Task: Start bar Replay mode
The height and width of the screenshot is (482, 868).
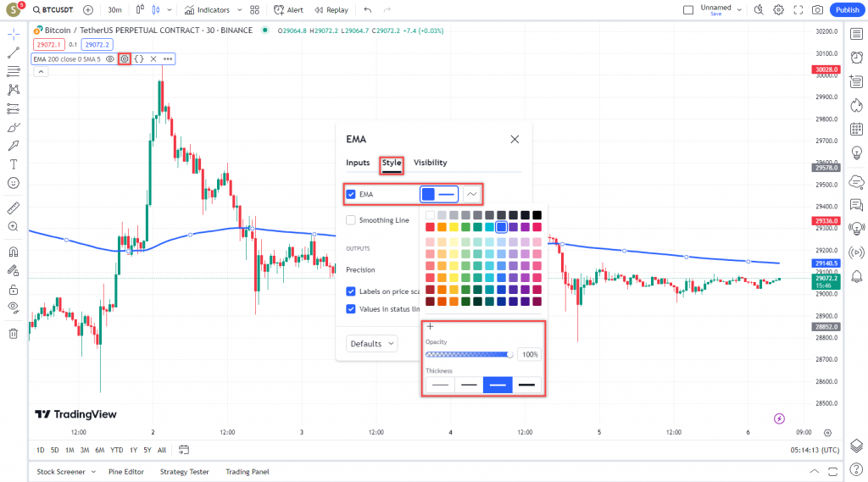Action: [x=331, y=10]
